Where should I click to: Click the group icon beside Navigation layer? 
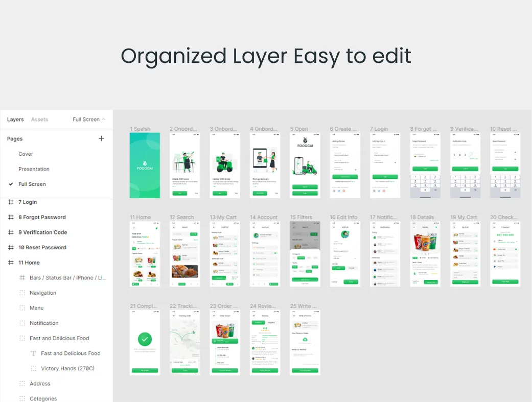22,293
